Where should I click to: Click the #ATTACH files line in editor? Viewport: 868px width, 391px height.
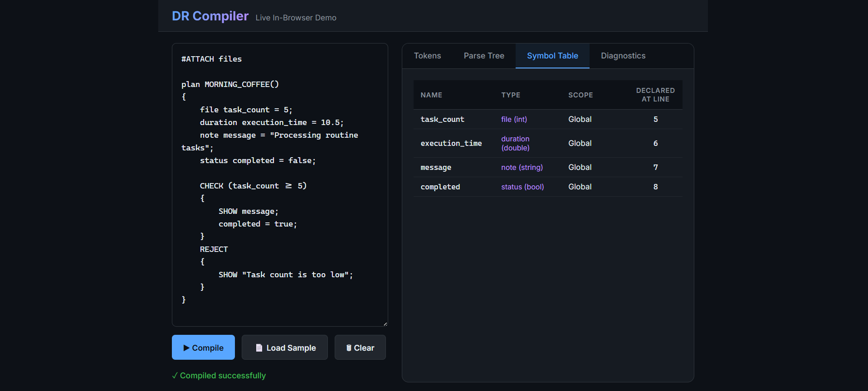pos(211,59)
